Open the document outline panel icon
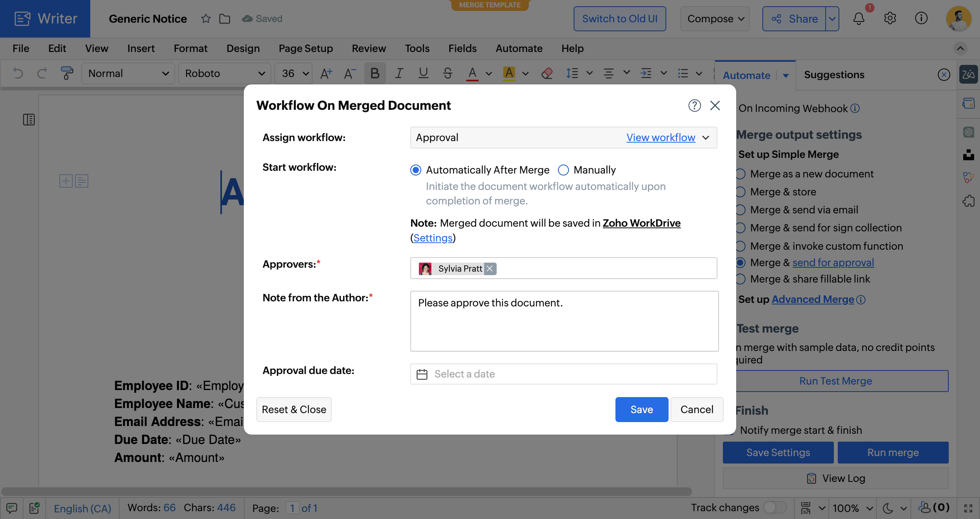 (29, 120)
